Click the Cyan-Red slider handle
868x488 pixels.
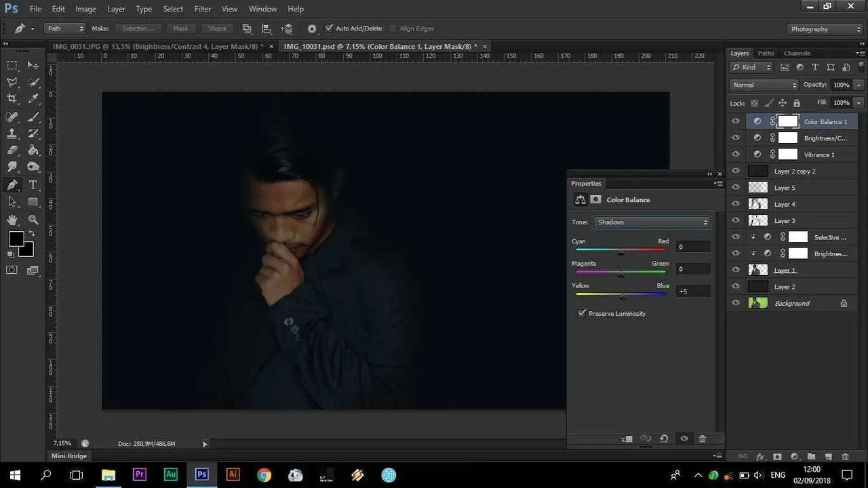tap(620, 252)
